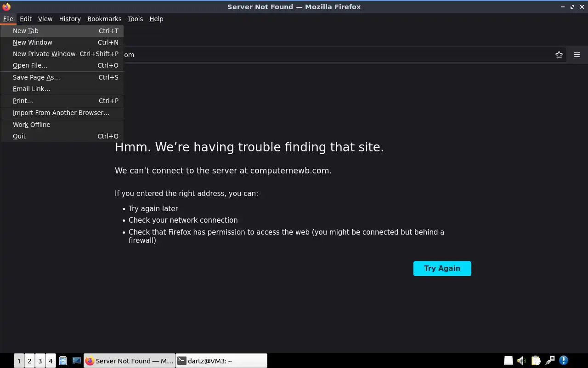This screenshot has height=368, width=588.
Task: Open the file manager taskbar icon
Action: pos(63,361)
